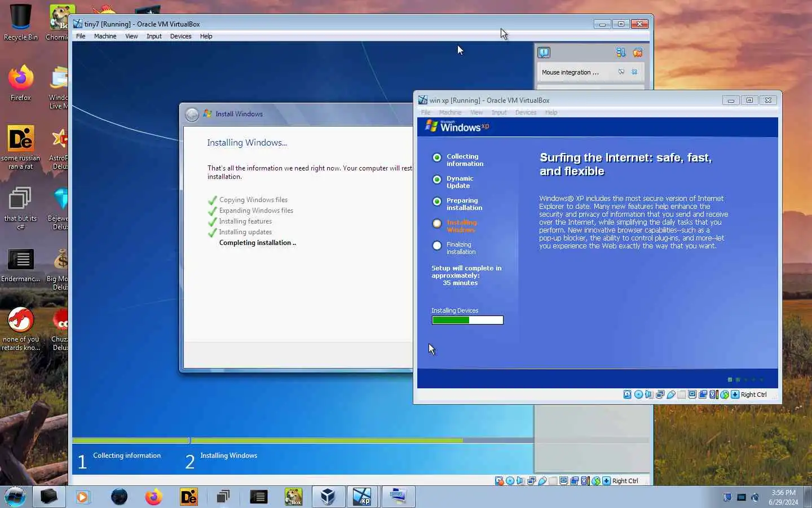This screenshot has height=508, width=812.
Task: Select Preparing installation step radio in XP setup
Action: pos(437,202)
